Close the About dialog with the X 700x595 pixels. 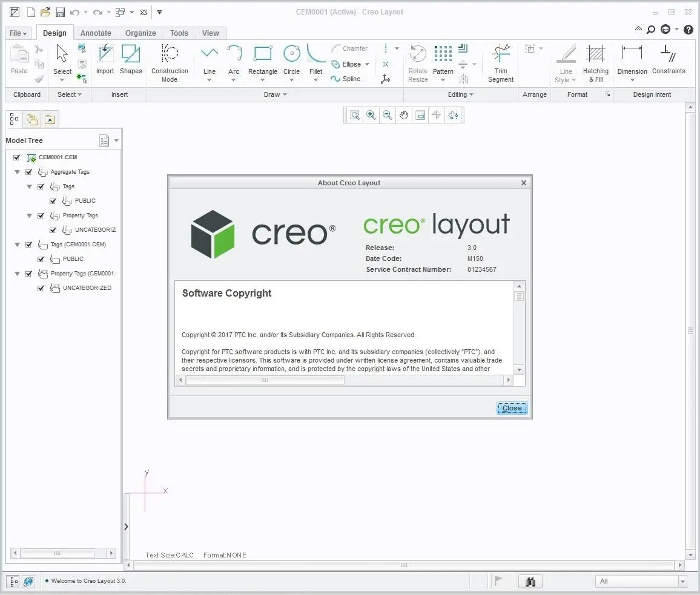click(524, 183)
